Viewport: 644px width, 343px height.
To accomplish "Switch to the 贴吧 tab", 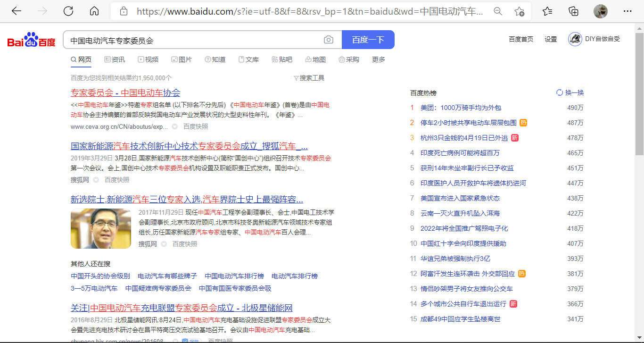I will pyautogui.click(x=282, y=59).
